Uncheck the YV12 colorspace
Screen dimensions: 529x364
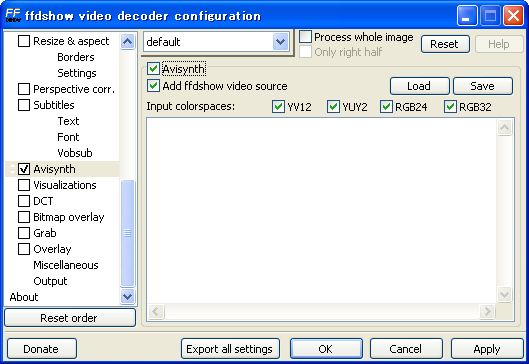pyautogui.click(x=278, y=107)
